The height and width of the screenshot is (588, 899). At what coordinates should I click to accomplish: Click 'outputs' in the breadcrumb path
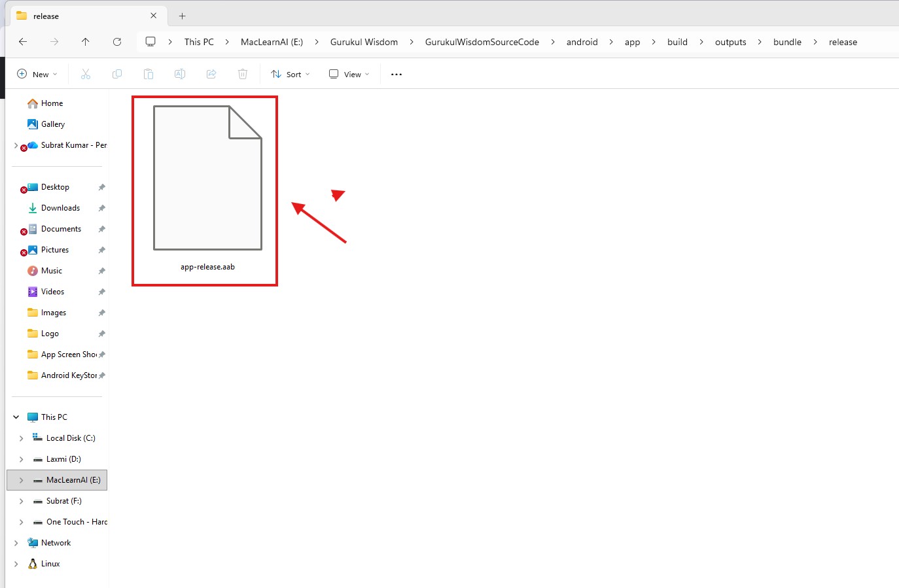click(730, 42)
